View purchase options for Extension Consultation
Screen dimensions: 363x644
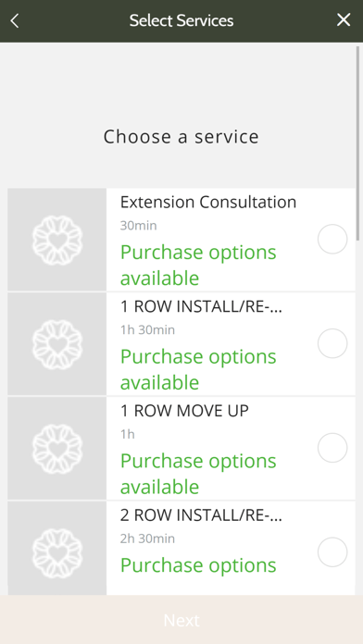pyautogui.click(x=198, y=265)
